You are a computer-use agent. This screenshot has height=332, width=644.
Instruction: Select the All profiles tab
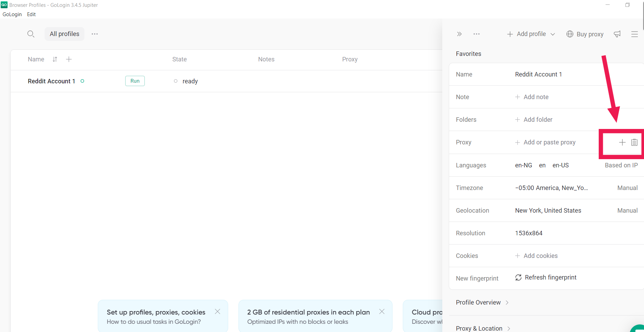65,34
